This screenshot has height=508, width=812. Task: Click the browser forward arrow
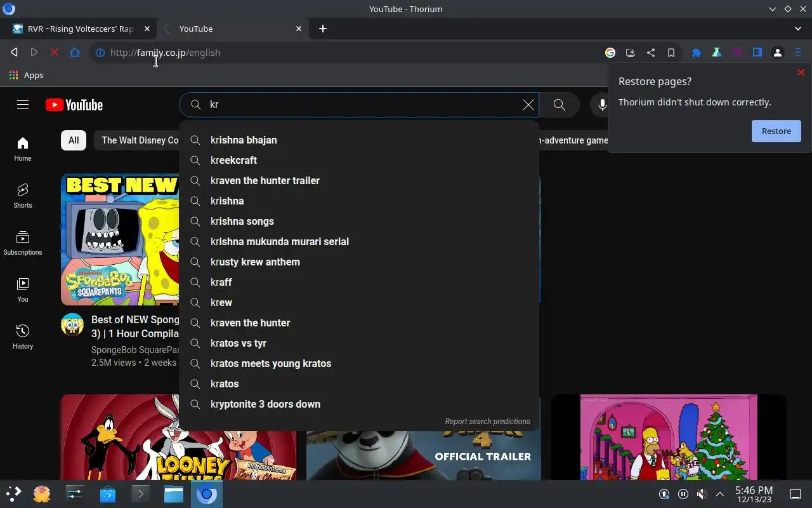coord(34,53)
